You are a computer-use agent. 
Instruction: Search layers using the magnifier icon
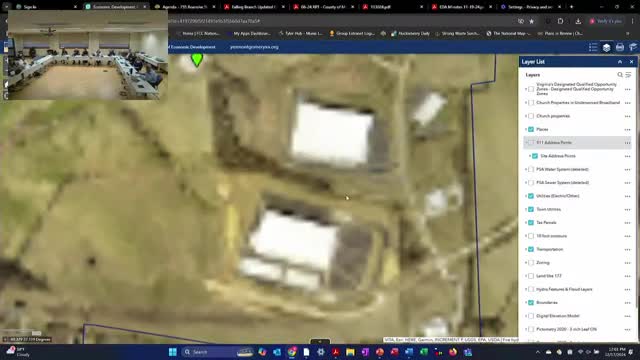[620, 75]
